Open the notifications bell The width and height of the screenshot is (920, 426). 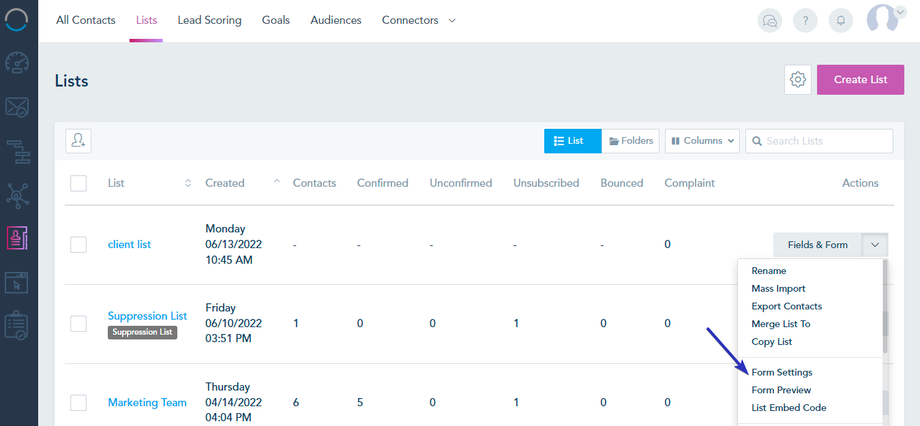[x=841, y=21]
